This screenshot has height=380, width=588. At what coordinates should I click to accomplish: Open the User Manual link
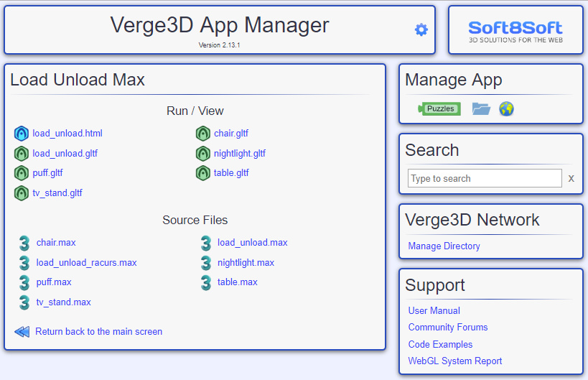(434, 310)
